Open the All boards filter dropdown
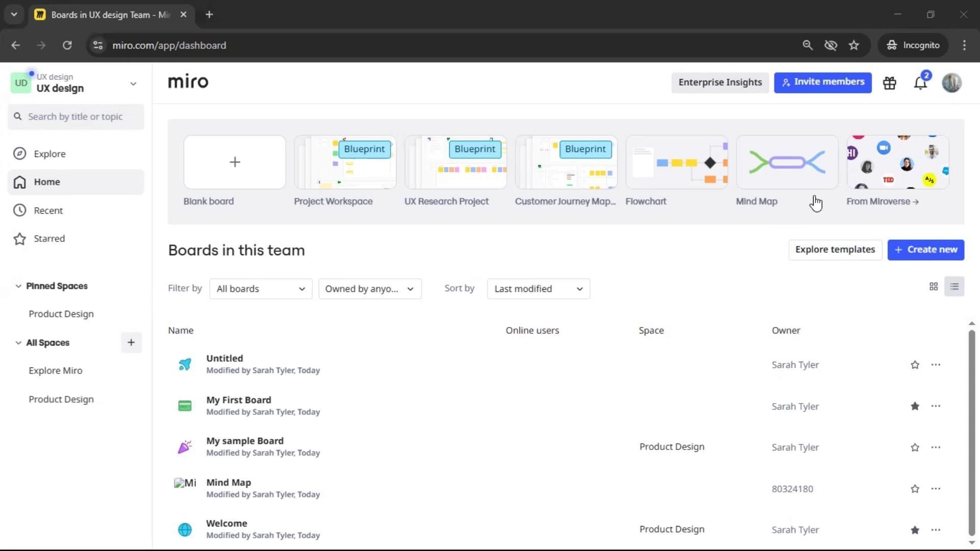This screenshot has height=551, width=980. tap(261, 289)
